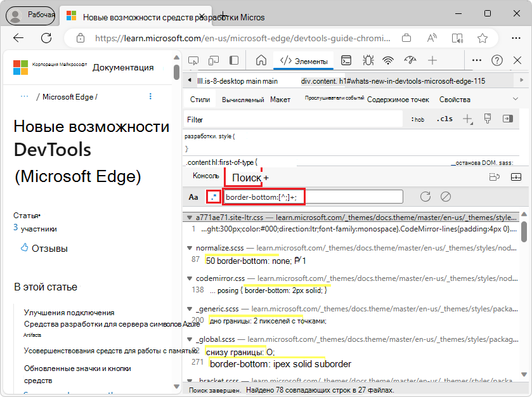Switch to Поиск drawer tab
The height and width of the screenshot is (397, 532).
[247, 178]
